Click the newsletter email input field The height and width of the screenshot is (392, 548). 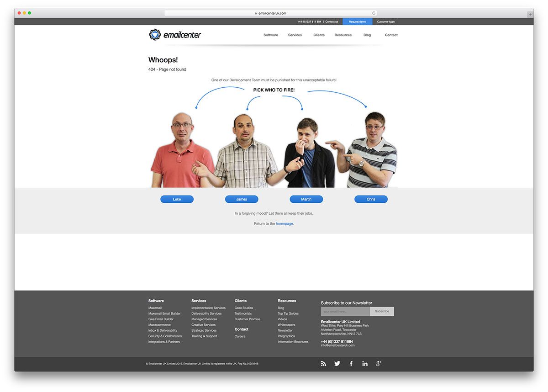click(x=345, y=311)
